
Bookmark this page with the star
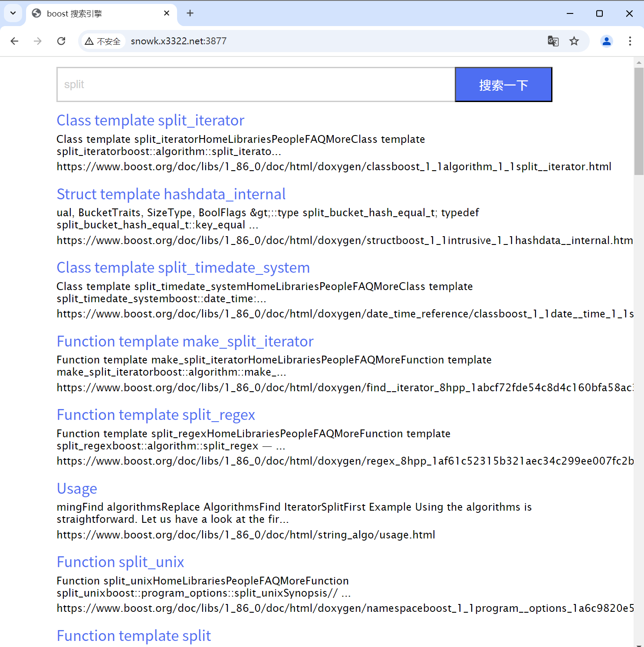coord(574,41)
